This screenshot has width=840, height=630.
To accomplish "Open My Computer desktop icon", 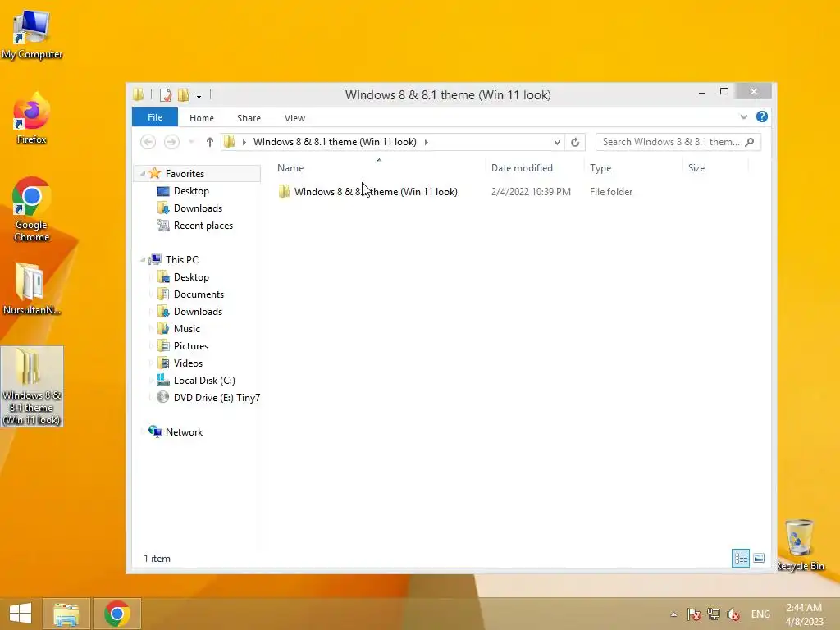I will pyautogui.click(x=32, y=34).
